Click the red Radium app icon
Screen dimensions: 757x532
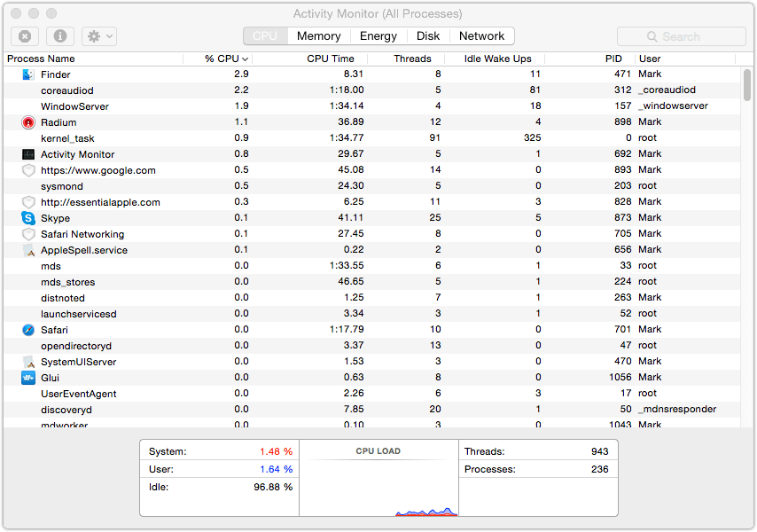pyautogui.click(x=28, y=122)
